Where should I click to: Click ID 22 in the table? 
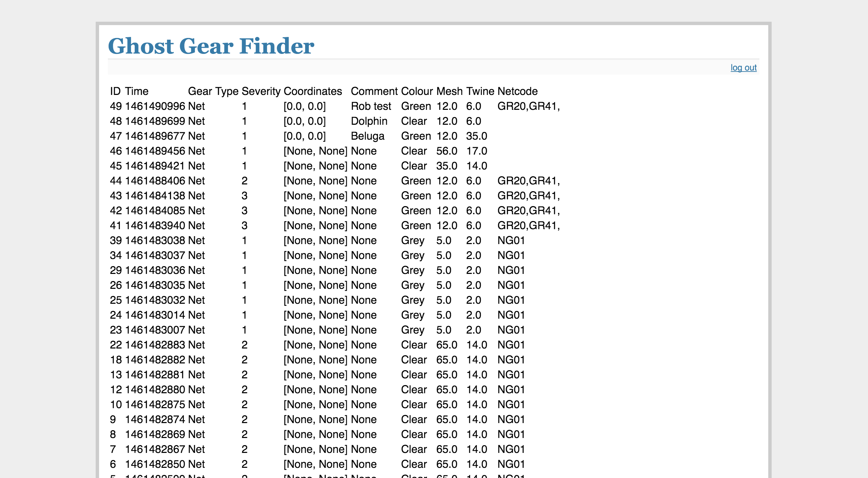click(116, 345)
